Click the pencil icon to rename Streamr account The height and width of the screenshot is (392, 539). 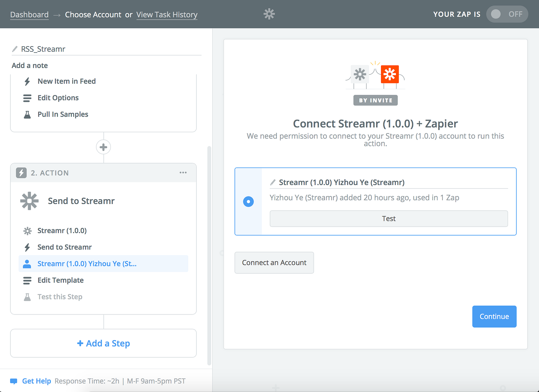[x=273, y=182]
